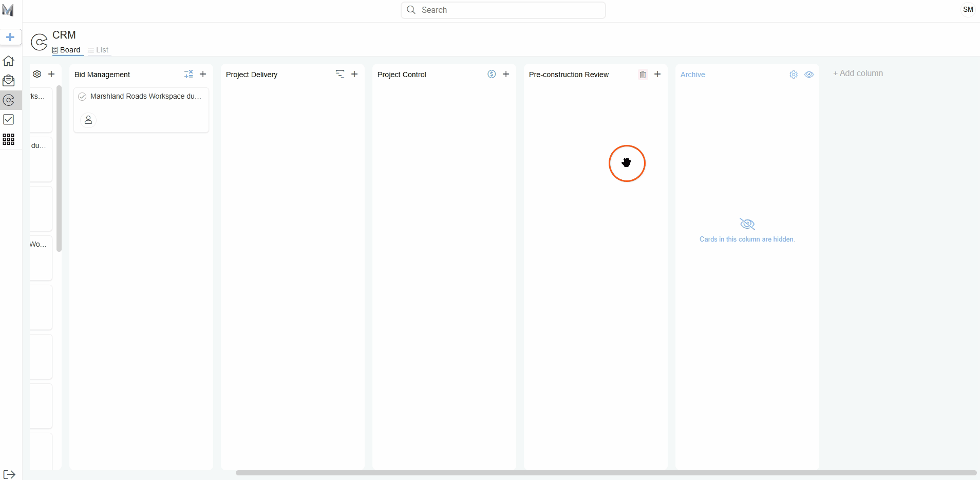Toggle Archive column card visibility eye
This screenshot has width=980, height=480.
pyautogui.click(x=809, y=75)
